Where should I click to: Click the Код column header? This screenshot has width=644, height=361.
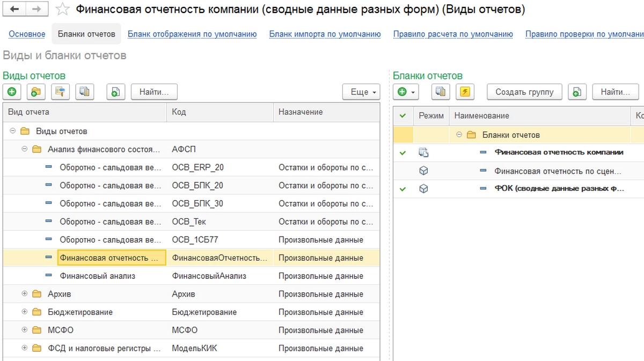(x=179, y=112)
